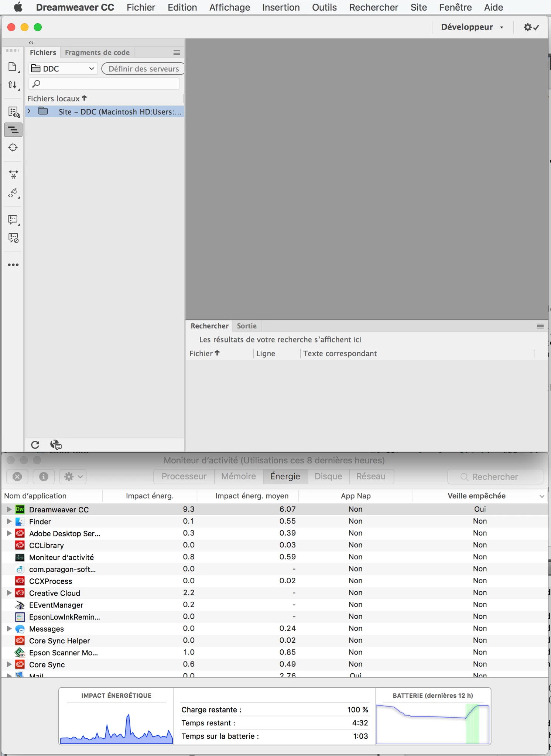Open the Fichier menu
The image size is (551, 756).
click(141, 7)
